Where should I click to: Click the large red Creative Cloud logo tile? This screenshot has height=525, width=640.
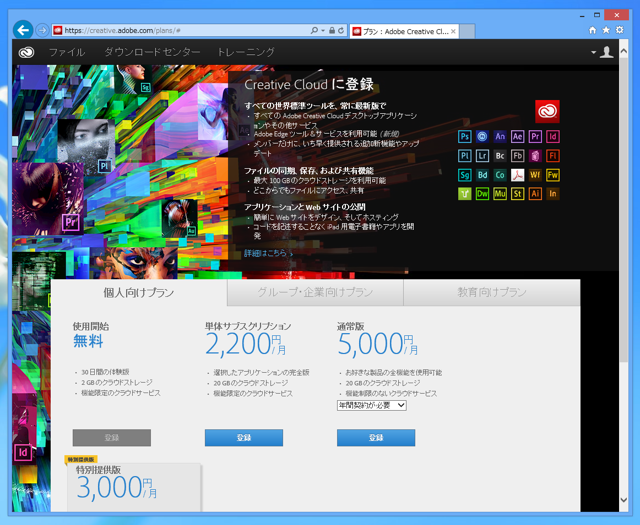pyautogui.click(x=547, y=111)
